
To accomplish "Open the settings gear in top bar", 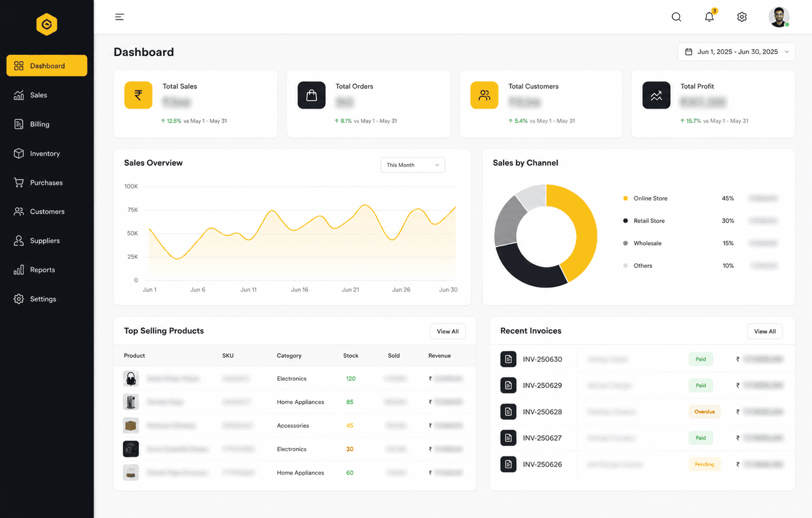I will pos(742,17).
